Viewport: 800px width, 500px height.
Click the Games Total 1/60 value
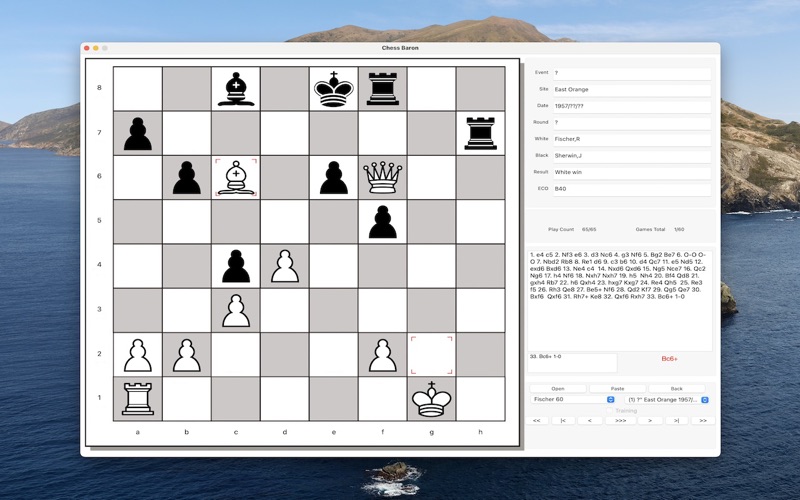pyautogui.click(x=679, y=230)
